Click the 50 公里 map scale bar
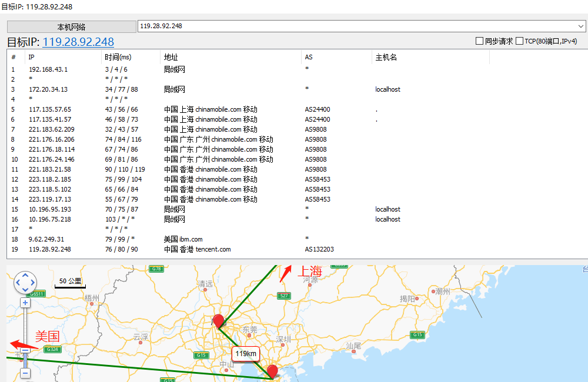This screenshot has width=588, height=382. pos(70,283)
